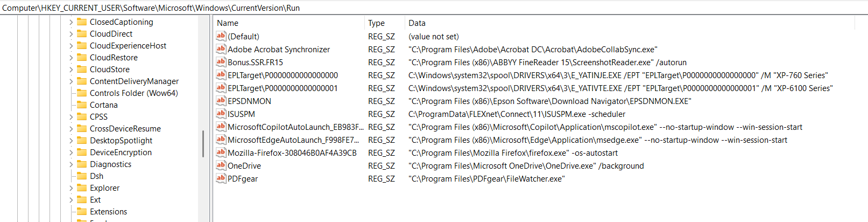The image size is (868, 222).
Task: Select the EPSDNMON value name
Action: coord(249,101)
